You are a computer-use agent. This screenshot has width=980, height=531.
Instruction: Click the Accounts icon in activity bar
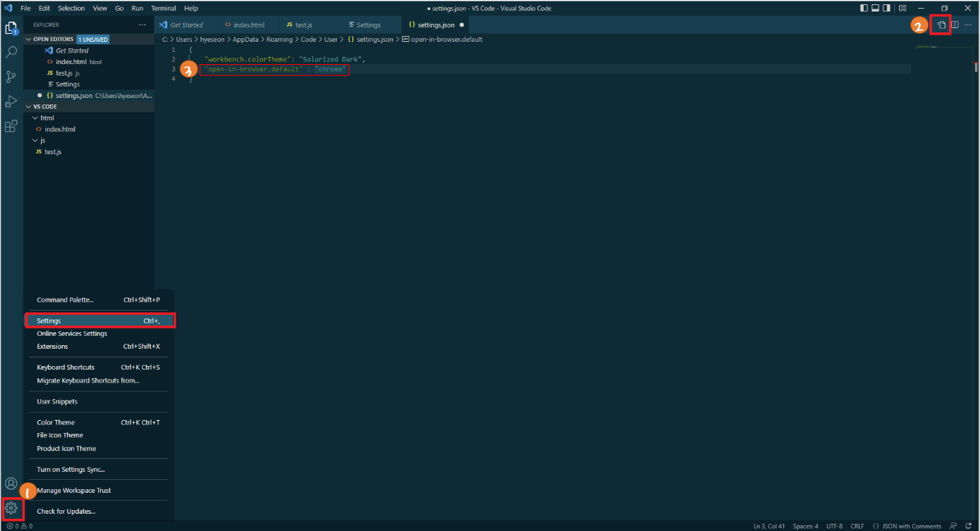tap(11, 483)
